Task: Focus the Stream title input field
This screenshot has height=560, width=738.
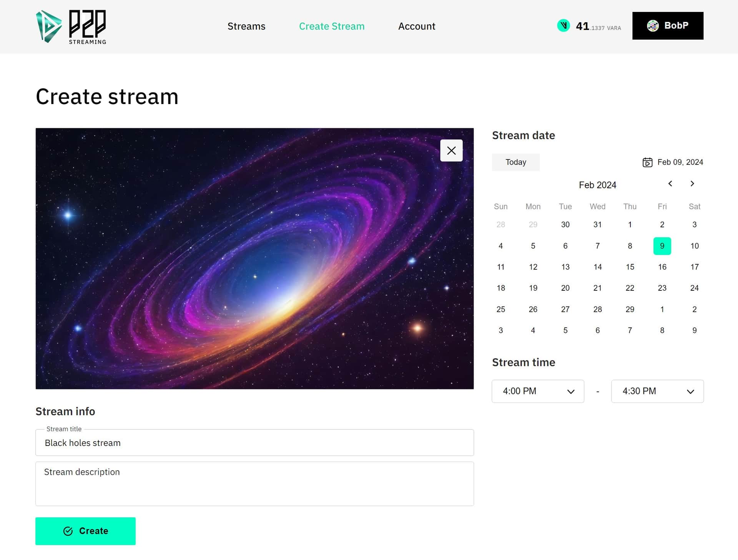Action: pos(254,443)
